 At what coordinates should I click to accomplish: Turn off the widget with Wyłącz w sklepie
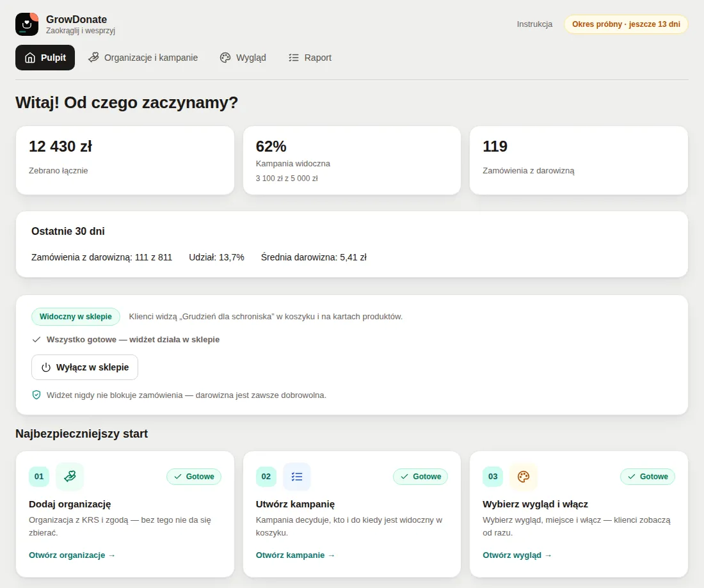tap(85, 367)
